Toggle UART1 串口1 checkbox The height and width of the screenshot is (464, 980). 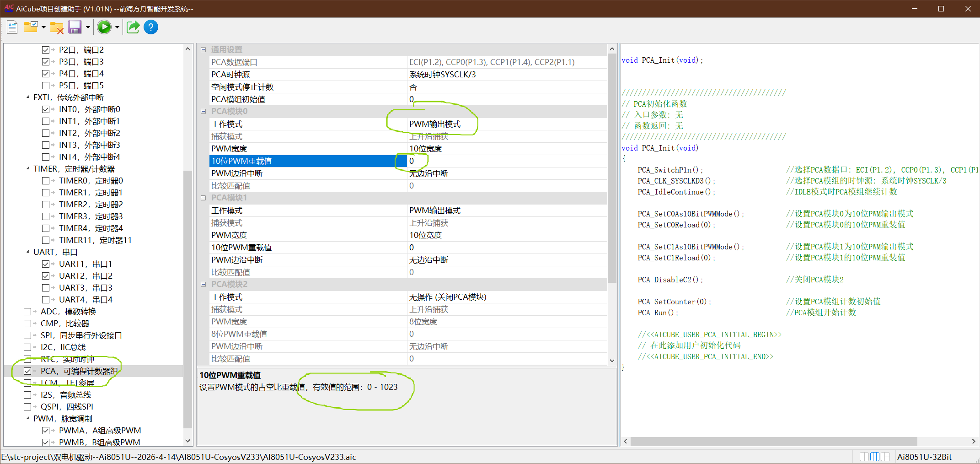coord(46,264)
